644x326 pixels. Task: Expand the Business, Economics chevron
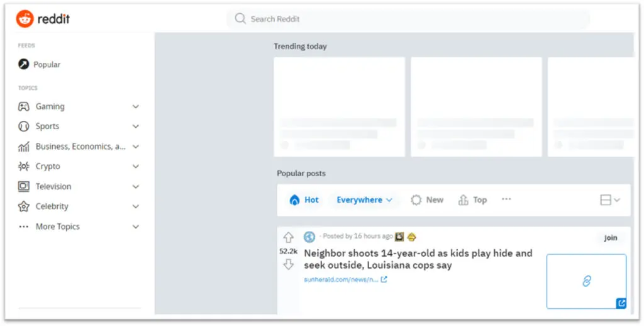point(136,147)
